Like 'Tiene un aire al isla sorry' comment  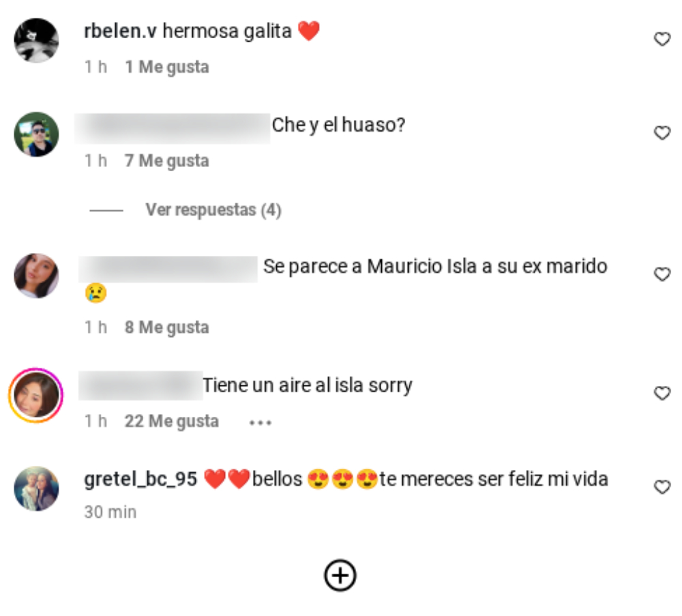(662, 393)
